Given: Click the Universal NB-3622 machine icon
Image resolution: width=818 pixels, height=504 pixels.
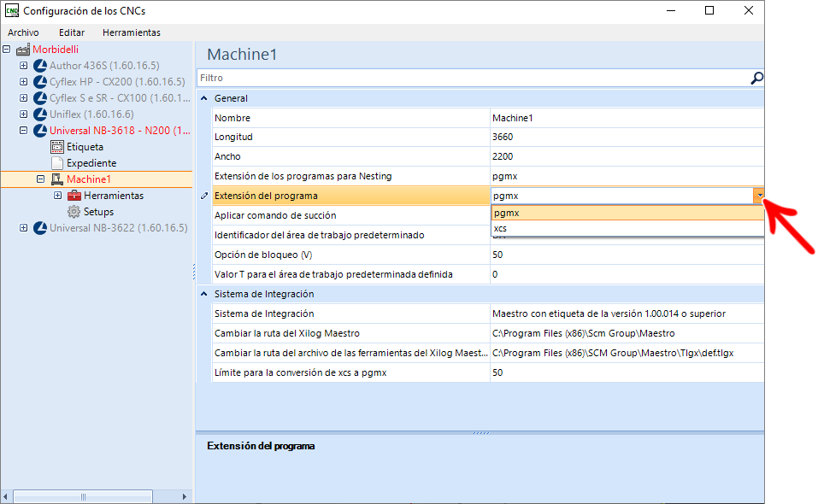Looking at the screenshot, I should 40,228.
